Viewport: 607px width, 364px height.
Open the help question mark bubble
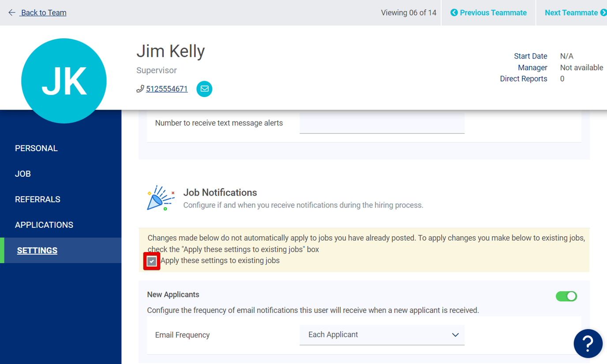coord(588,343)
